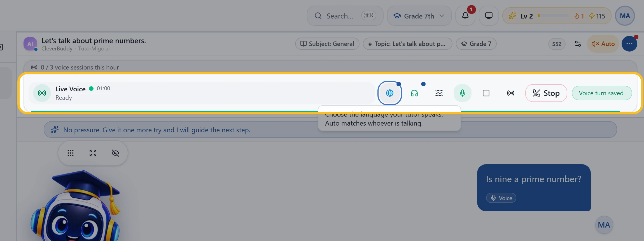Mute the green microphone button
The image size is (644, 241).
463,93
